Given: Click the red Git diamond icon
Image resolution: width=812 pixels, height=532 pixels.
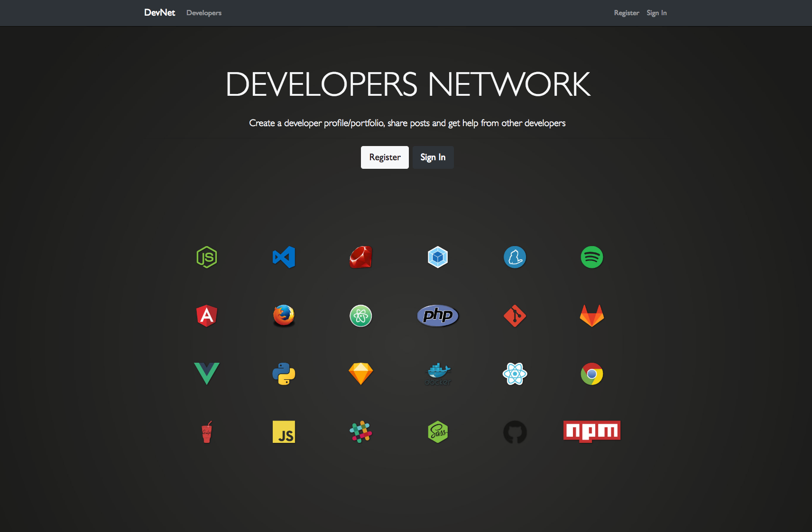Looking at the screenshot, I should coord(515,316).
